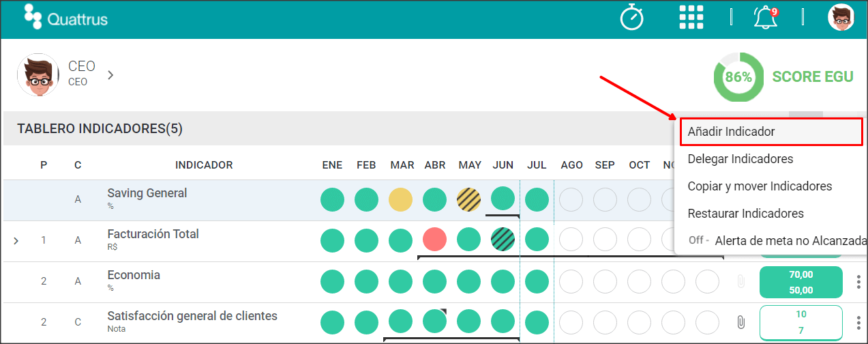Expand the CEO profile chevron

pyautogui.click(x=110, y=75)
